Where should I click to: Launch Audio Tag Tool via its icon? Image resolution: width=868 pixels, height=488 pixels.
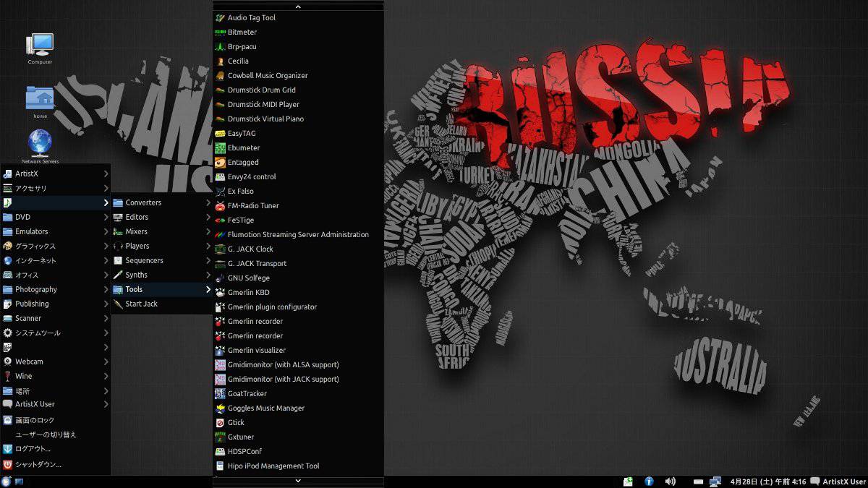221,17
